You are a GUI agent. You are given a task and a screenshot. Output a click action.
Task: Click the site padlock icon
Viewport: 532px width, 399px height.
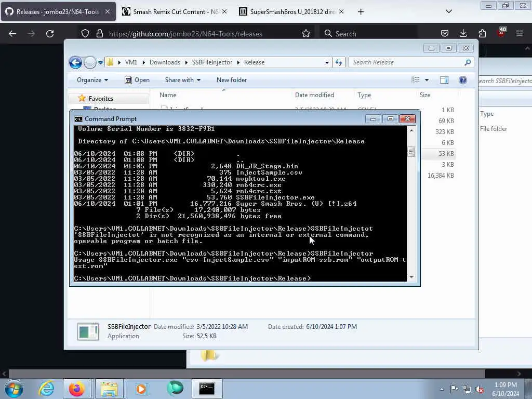[99, 34]
